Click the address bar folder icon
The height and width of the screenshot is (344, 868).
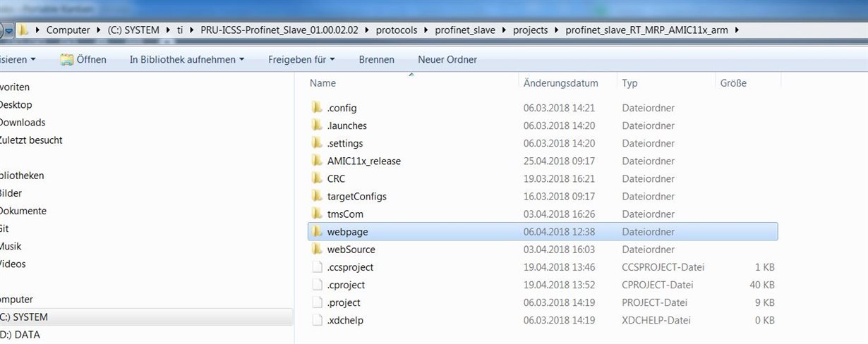[x=24, y=30]
